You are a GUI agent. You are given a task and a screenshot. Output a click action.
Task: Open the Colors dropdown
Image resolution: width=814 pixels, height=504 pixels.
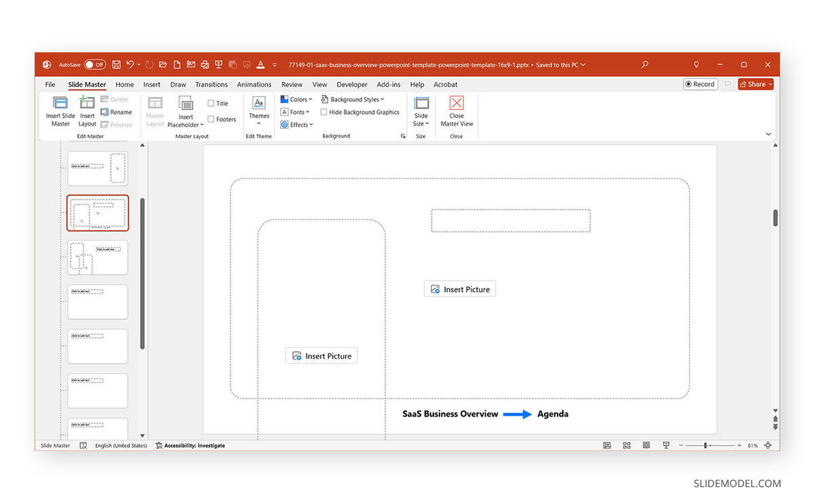coord(296,98)
